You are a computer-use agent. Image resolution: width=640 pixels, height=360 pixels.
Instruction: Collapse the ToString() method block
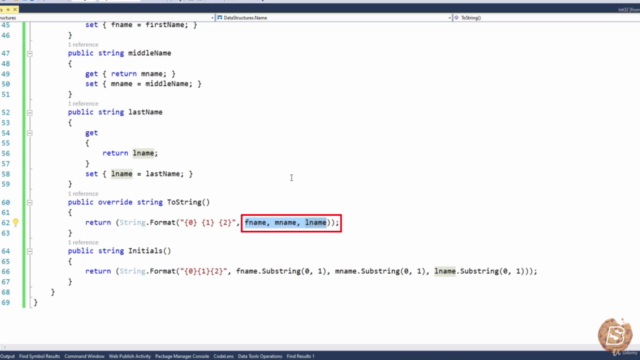pos(30,202)
